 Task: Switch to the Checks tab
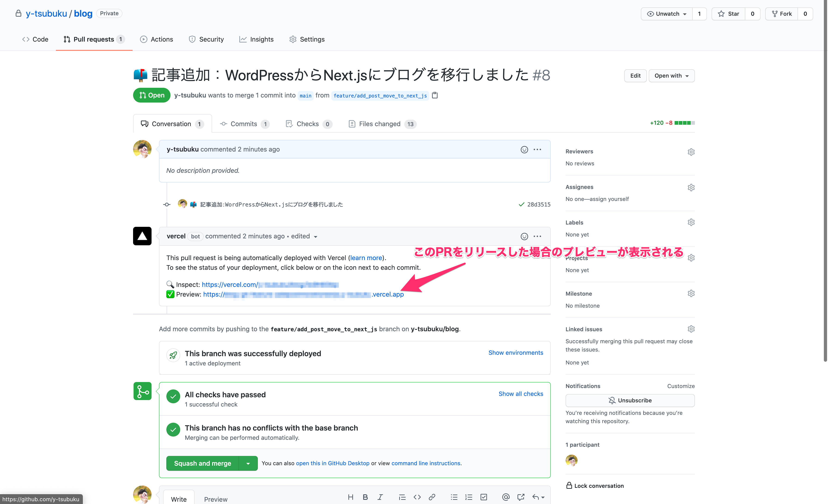[x=309, y=124]
